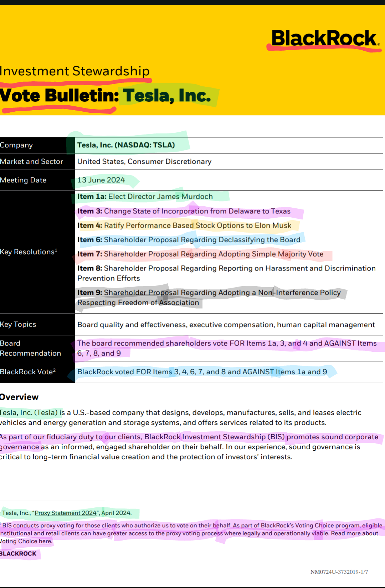This screenshot has height=588, width=385.
Task: Select the "BIS conducts proxy voting" footnote
Action: (191, 533)
